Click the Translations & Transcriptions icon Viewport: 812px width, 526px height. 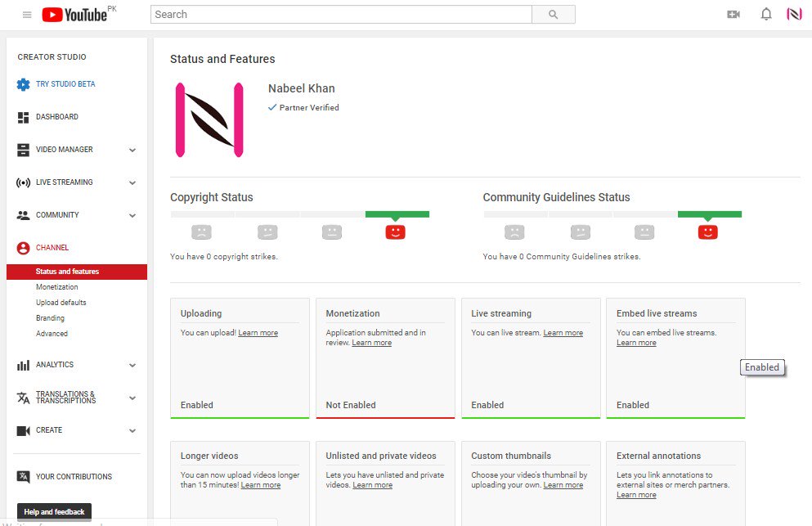tap(23, 398)
